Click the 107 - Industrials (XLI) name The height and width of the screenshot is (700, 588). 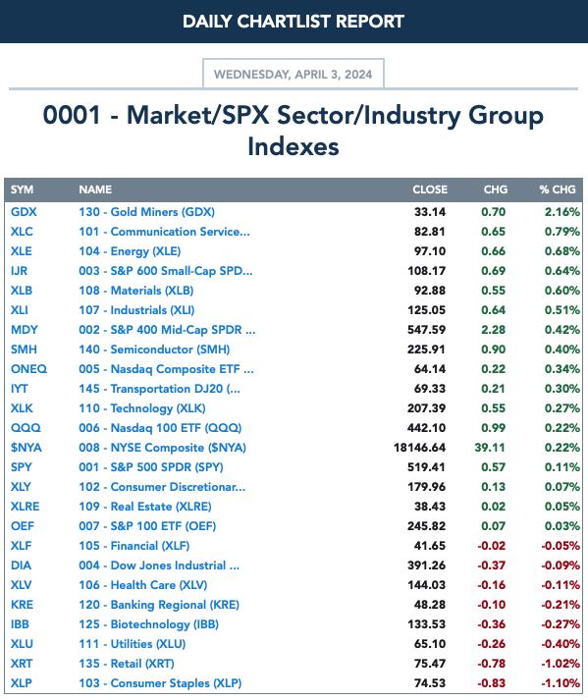pos(136,310)
